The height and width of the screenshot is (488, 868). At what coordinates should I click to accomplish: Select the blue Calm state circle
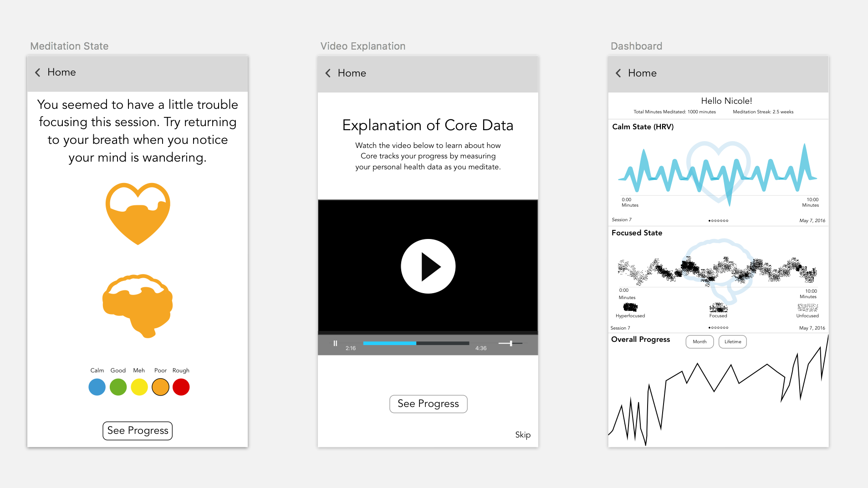coord(97,387)
